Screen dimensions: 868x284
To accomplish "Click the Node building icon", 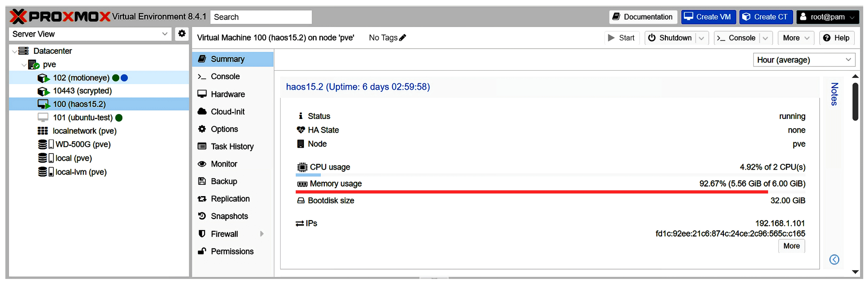I will 300,144.
